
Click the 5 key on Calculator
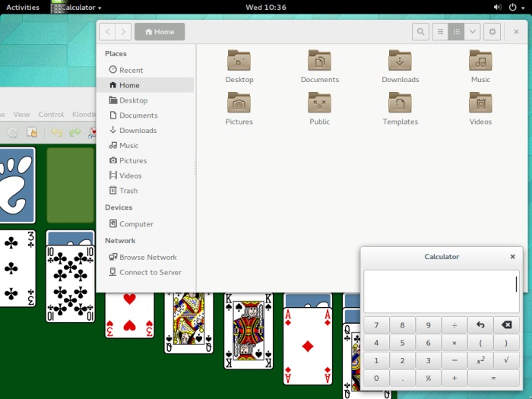402,343
